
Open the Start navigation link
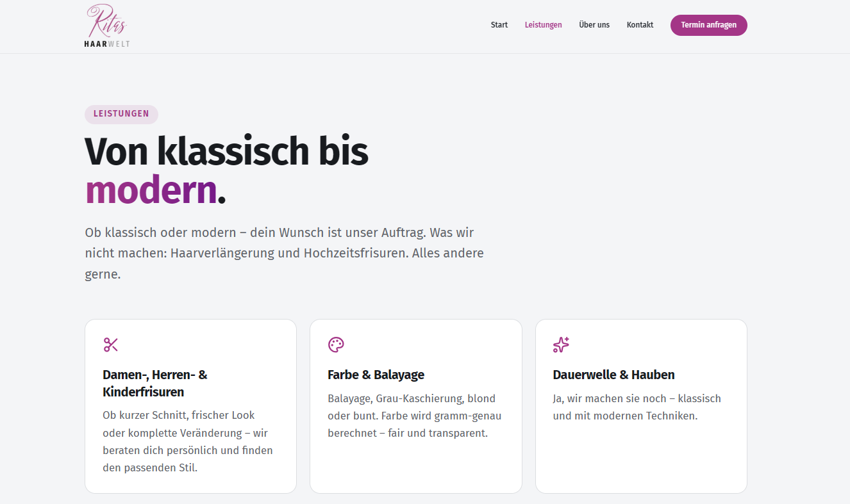pos(499,25)
